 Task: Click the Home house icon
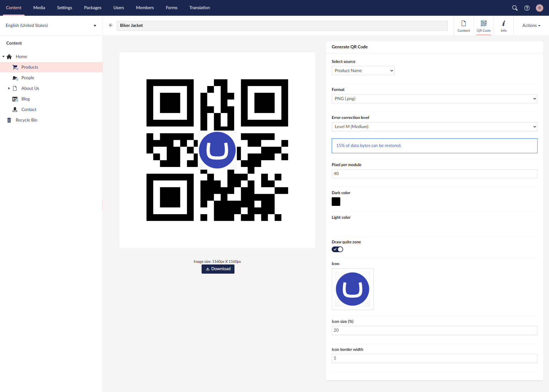click(x=9, y=57)
